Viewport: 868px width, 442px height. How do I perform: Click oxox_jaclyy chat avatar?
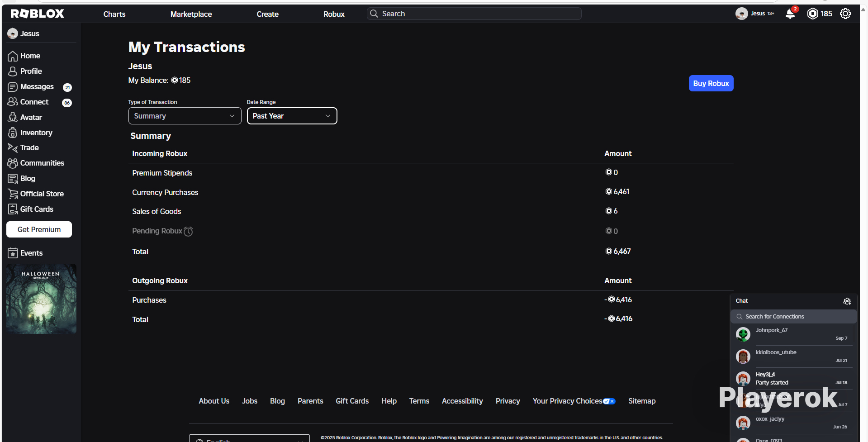pyautogui.click(x=743, y=423)
